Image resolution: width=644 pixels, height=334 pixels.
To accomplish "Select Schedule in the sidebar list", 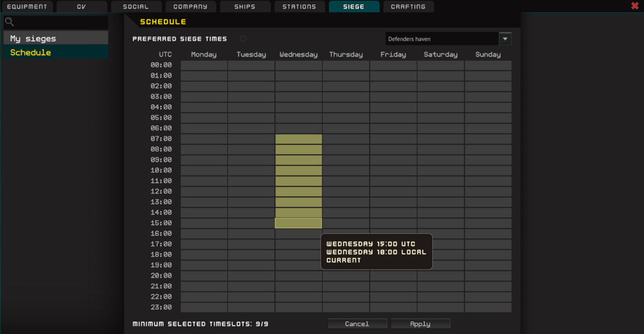I will click(56, 53).
